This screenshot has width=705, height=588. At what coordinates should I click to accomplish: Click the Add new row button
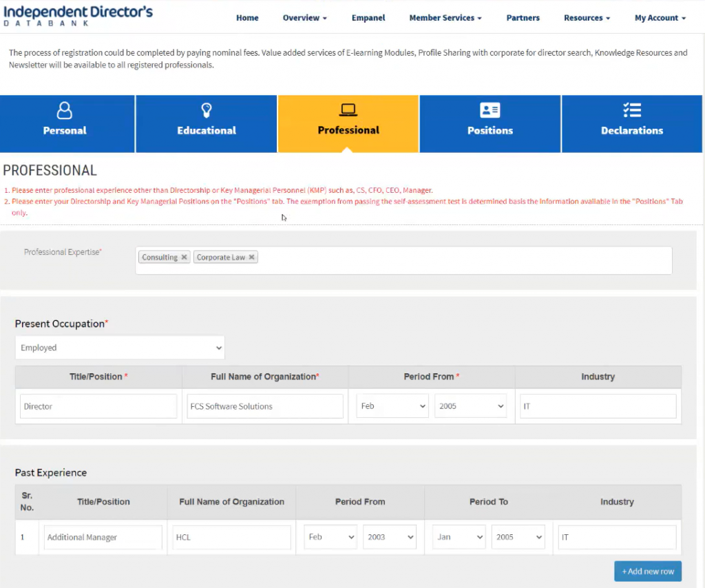click(648, 571)
